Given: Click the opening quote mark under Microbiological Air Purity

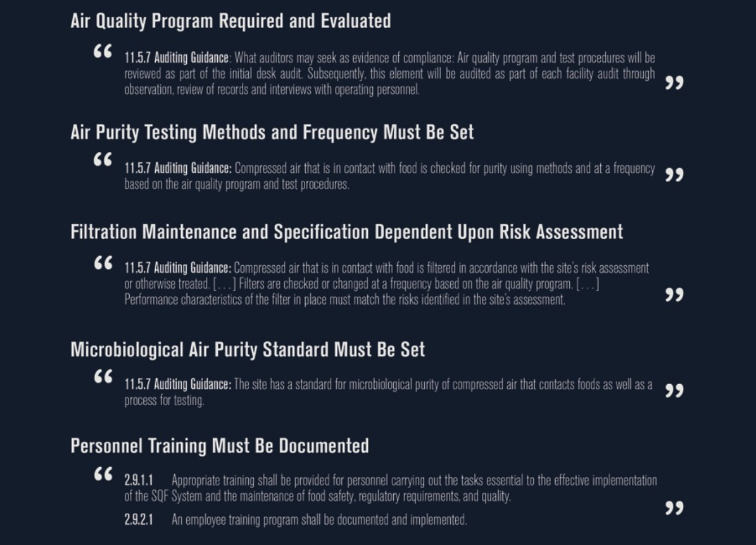Looking at the screenshot, I should 103,376.
